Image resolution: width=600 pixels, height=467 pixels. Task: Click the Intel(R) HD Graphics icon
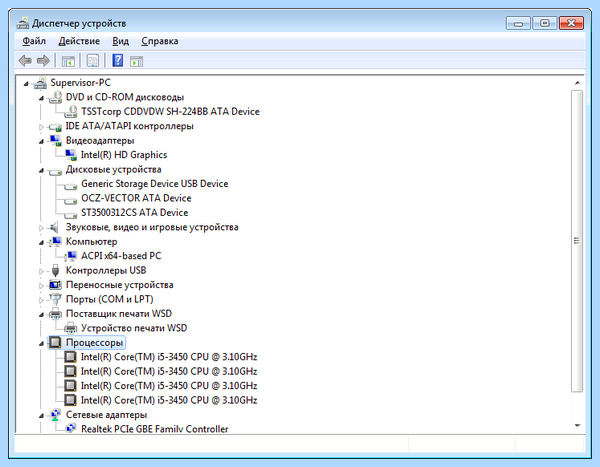pyautogui.click(x=71, y=155)
